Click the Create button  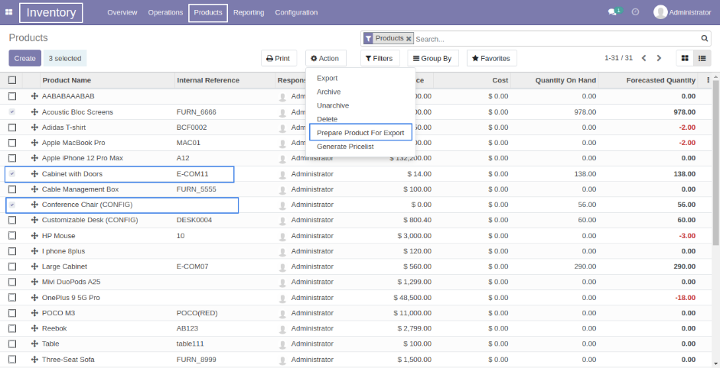click(25, 58)
